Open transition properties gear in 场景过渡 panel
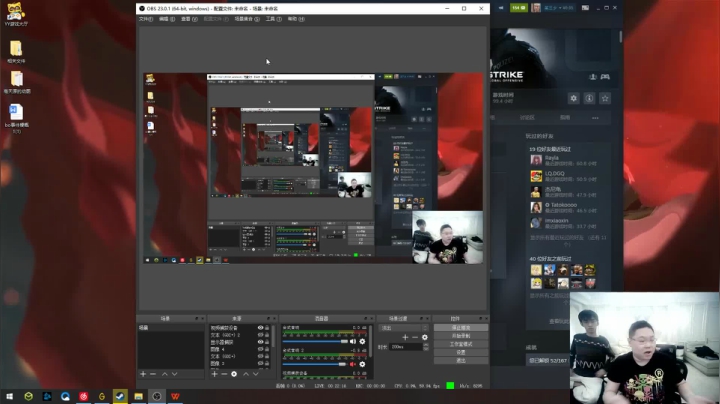The image size is (720, 404). 425,337
